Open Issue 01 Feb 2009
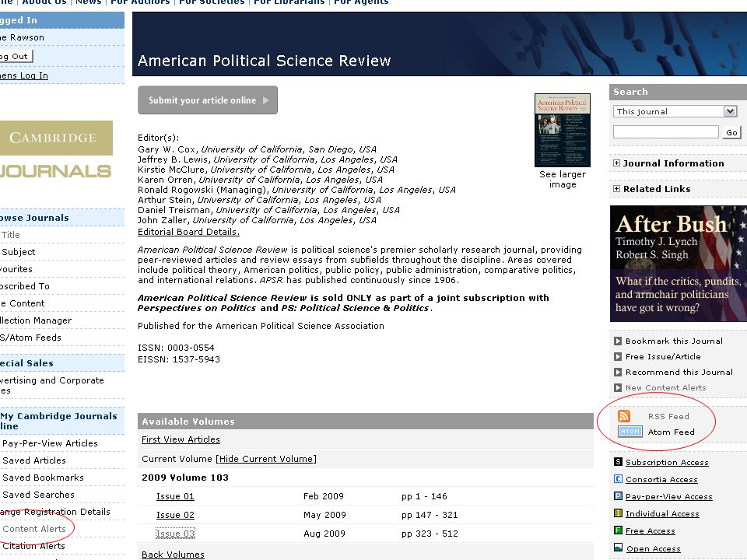 175,496
